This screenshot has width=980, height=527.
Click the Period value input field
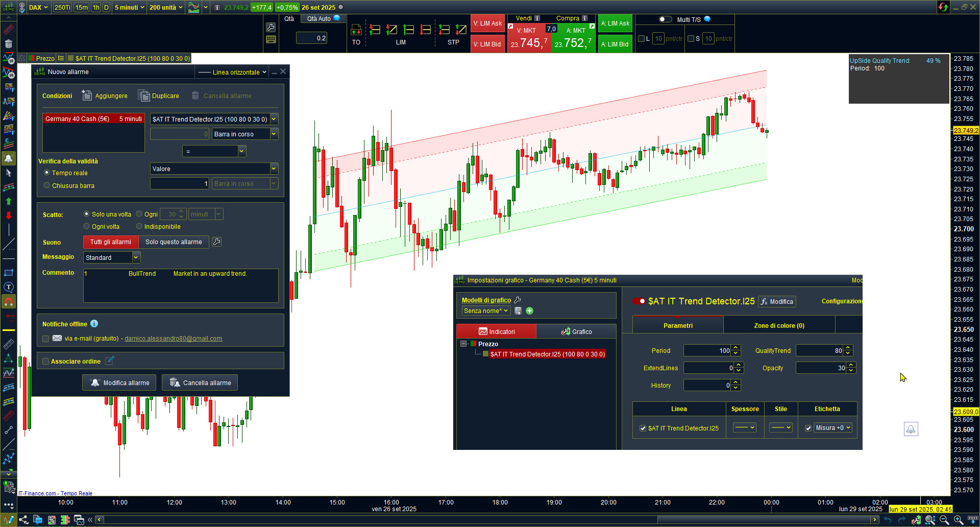707,351
